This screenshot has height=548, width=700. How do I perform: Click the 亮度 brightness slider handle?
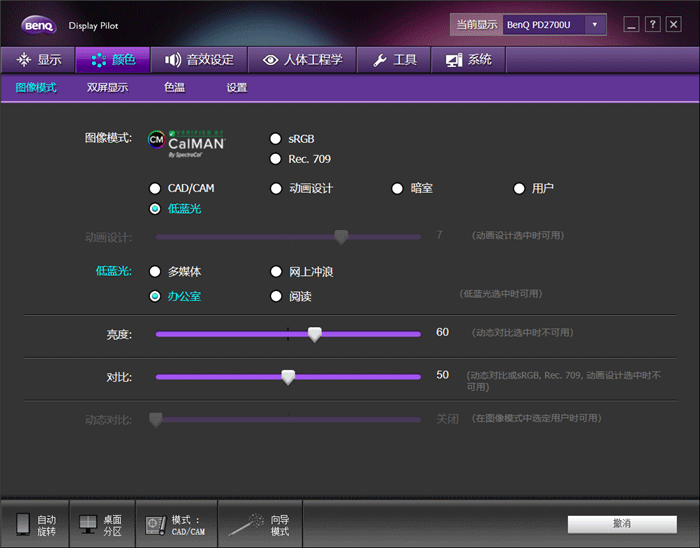coord(315,335)
